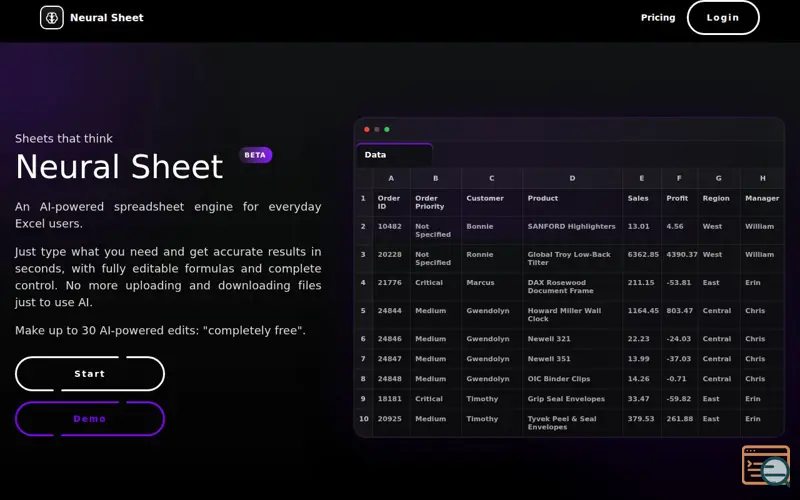800x500 pixels.
Task: Select the 'Newell 321' product cell
Action: [x=572, y=339]
